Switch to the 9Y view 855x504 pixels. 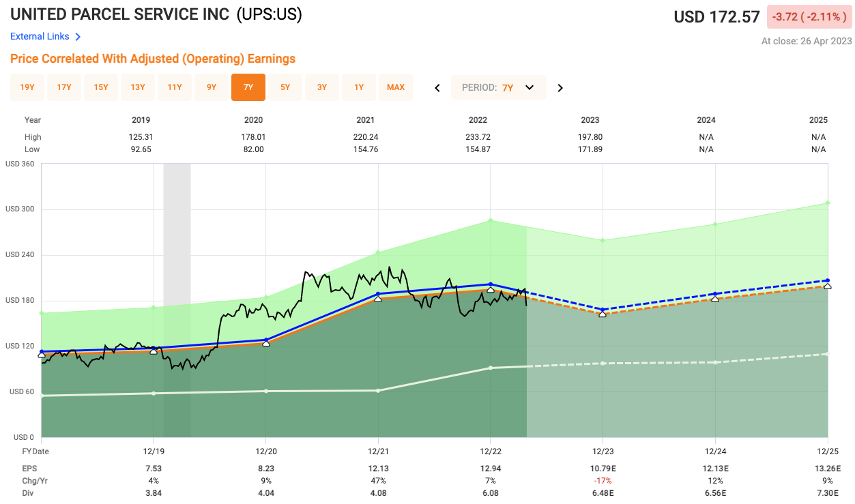tap(211, 87)
